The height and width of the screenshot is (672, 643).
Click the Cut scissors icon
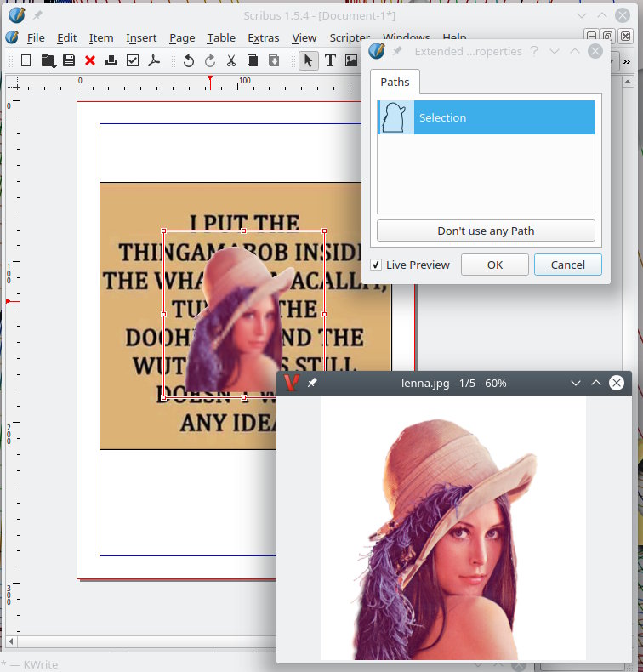coord(230,60)
